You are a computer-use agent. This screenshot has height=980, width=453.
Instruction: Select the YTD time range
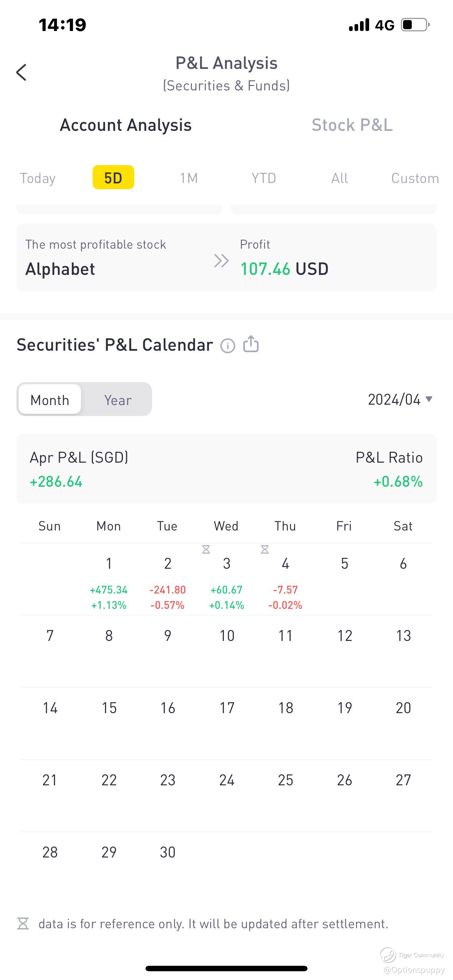point(264,178)
